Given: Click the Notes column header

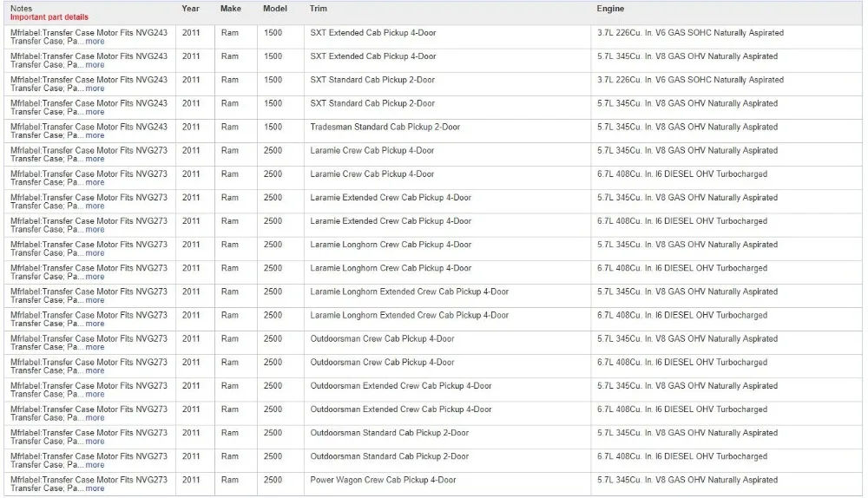Looking at the screenshot, I should pos(21,9).
